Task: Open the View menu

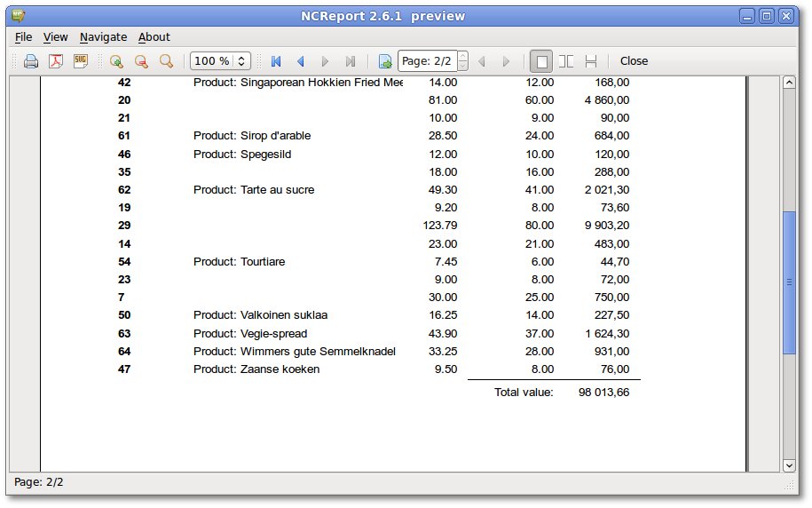Action: pos(55,37)
